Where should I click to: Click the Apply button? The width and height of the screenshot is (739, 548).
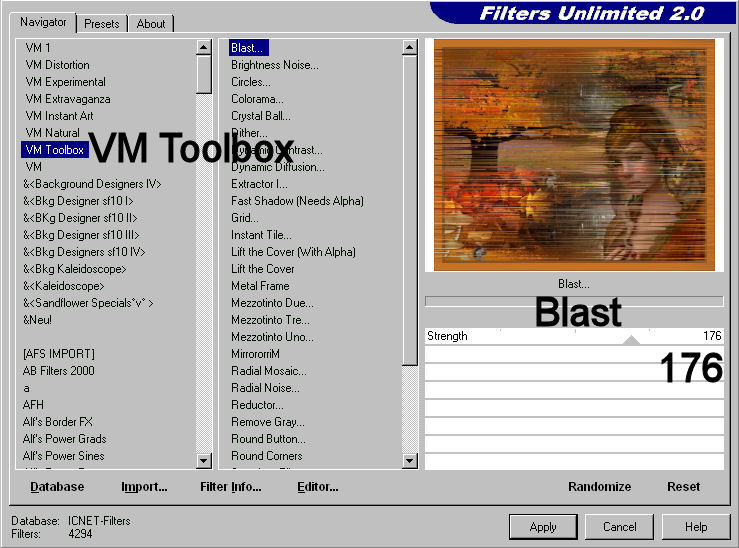click(x=543, y=526)
